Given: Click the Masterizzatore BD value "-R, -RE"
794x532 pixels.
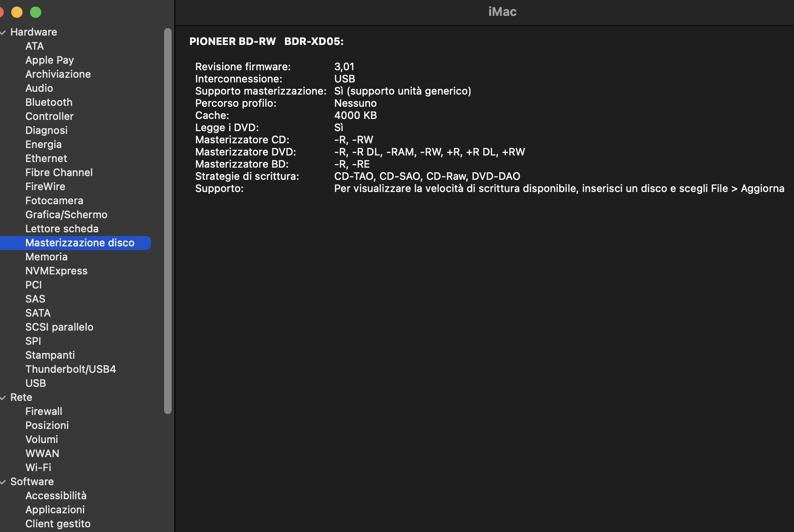Looking at the screenshot, I should 352,164.
